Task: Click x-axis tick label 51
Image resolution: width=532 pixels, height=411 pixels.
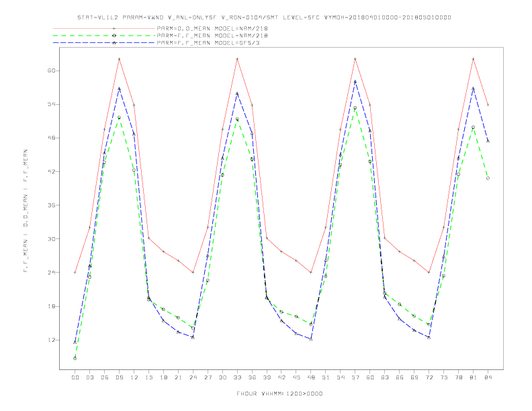Action: 326,377
